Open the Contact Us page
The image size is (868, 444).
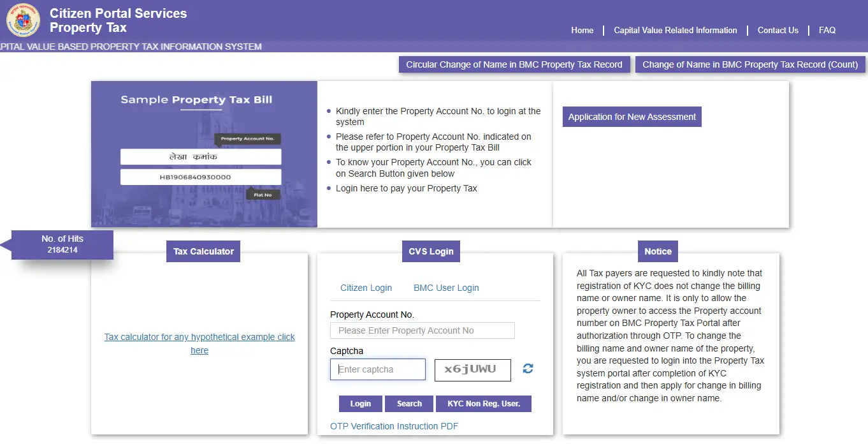coord(778,30)
